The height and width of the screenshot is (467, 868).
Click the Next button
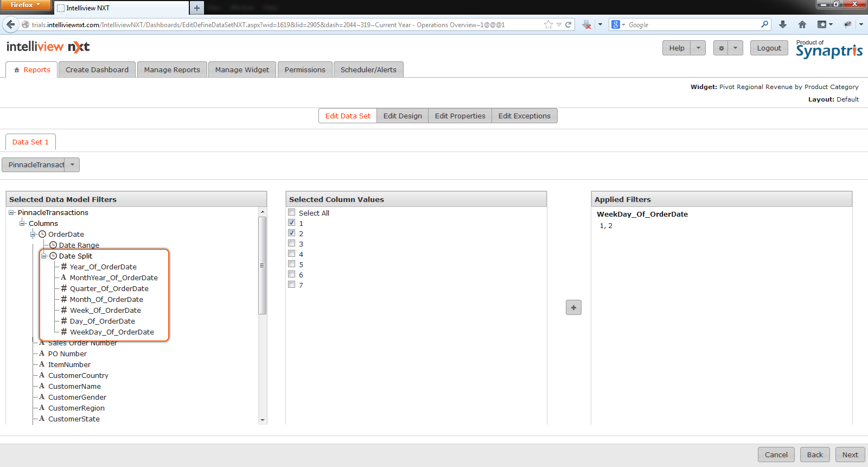click(850, 455)
